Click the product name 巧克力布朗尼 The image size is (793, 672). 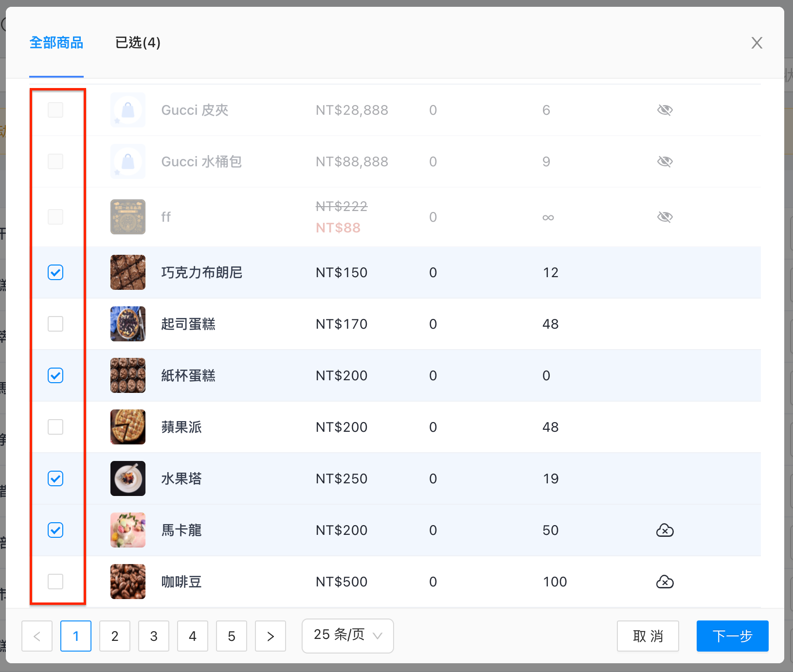pyautogui.click(x=202, y=272)
